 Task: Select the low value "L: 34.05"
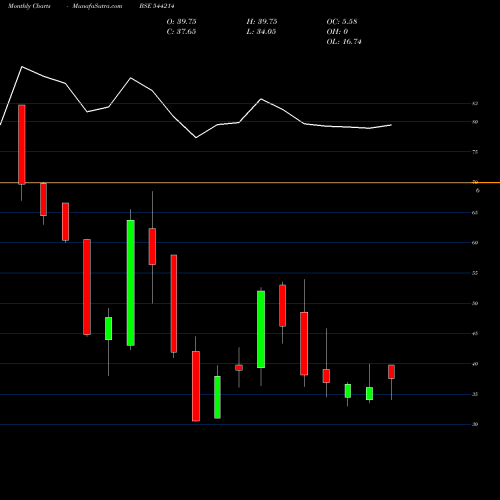(x=261, y=32)
